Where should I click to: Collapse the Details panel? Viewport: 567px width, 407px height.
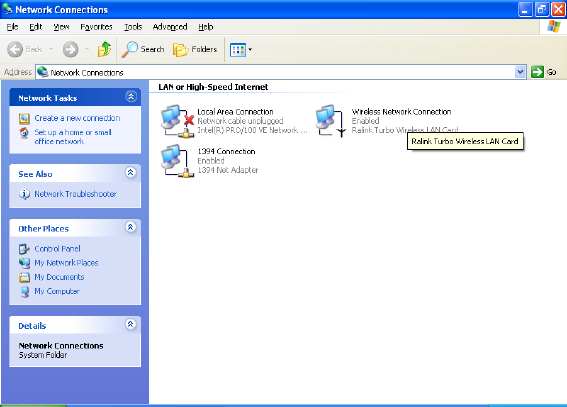(x=131, y=324)
